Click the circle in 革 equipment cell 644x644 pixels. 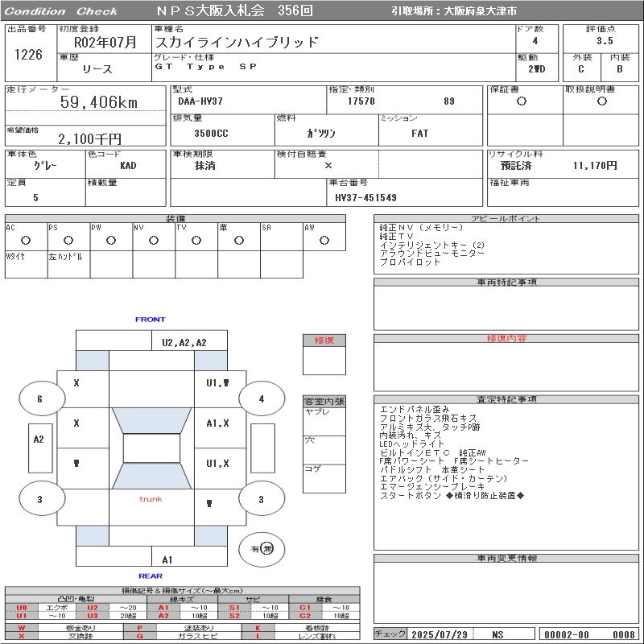click(239, 240)
